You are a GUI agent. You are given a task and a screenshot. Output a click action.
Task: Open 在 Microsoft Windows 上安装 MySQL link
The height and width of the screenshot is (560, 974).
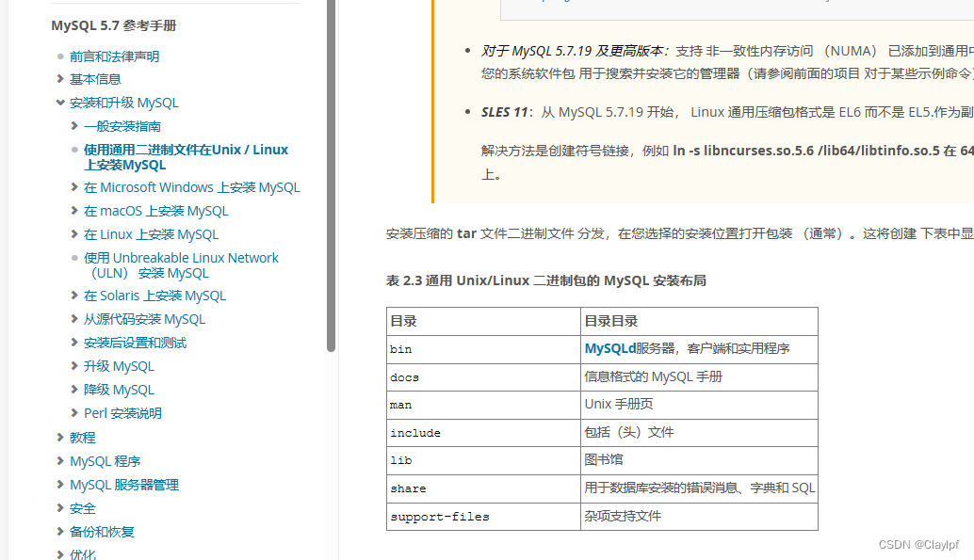pos(192,187)
